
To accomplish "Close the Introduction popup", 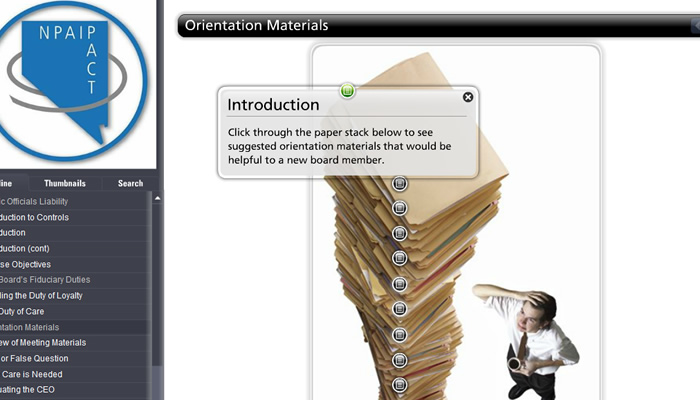I will coord(467,97).
